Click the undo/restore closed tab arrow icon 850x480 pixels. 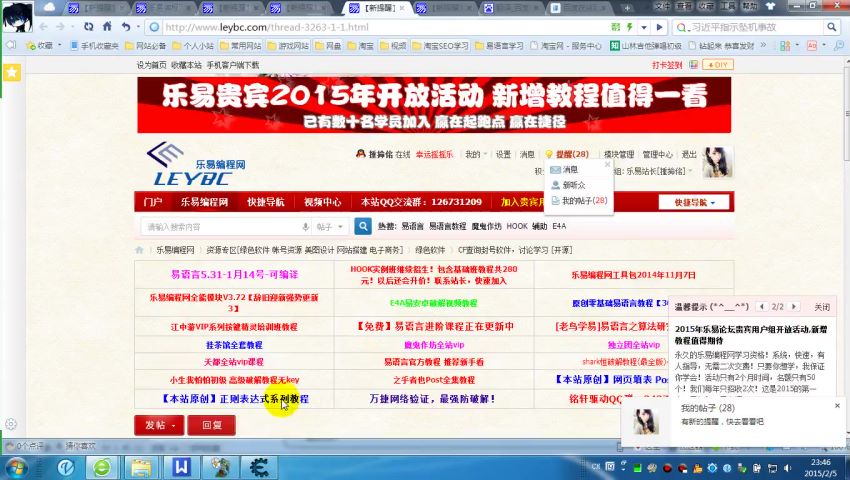126,27
